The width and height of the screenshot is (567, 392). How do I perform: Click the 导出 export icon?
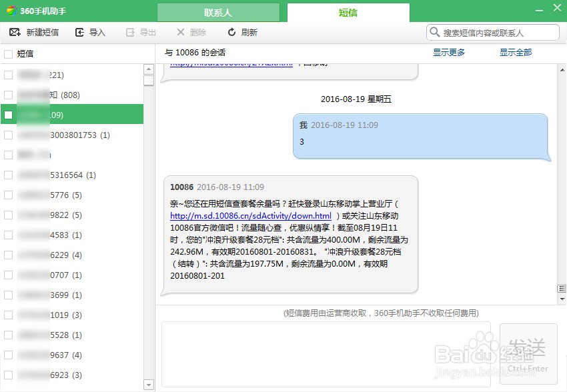[130, 33]
